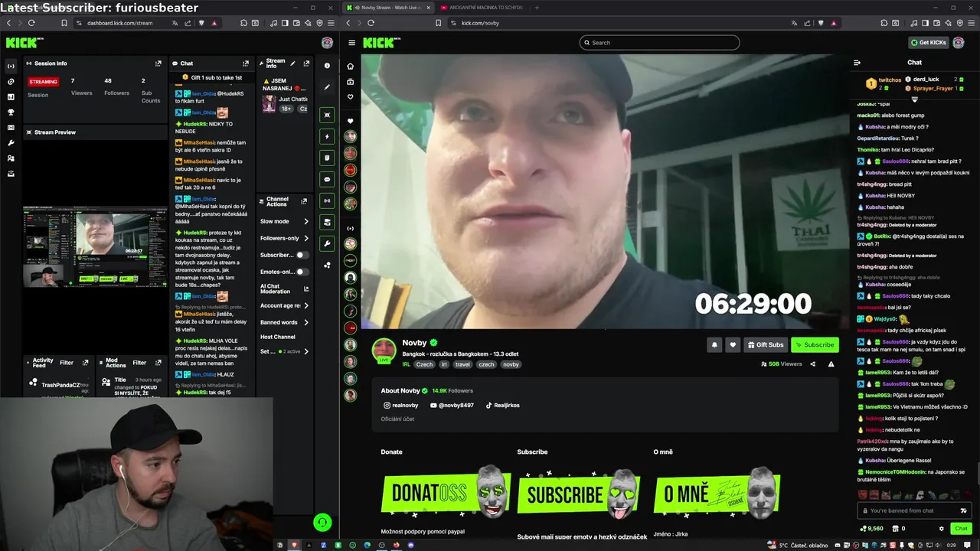The width and height of the screenshot is (980, 551).
Task: Select IRL category link under Novby
Action: [407, 364]
